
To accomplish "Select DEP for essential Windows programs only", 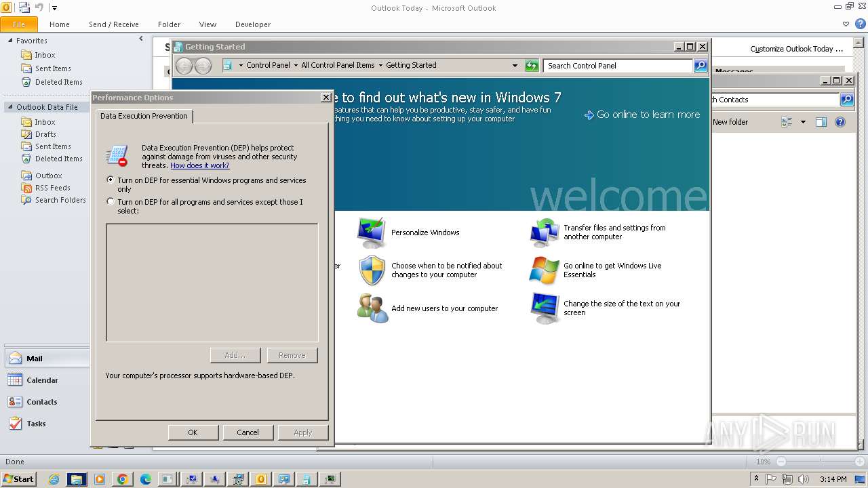I will 111,180.
